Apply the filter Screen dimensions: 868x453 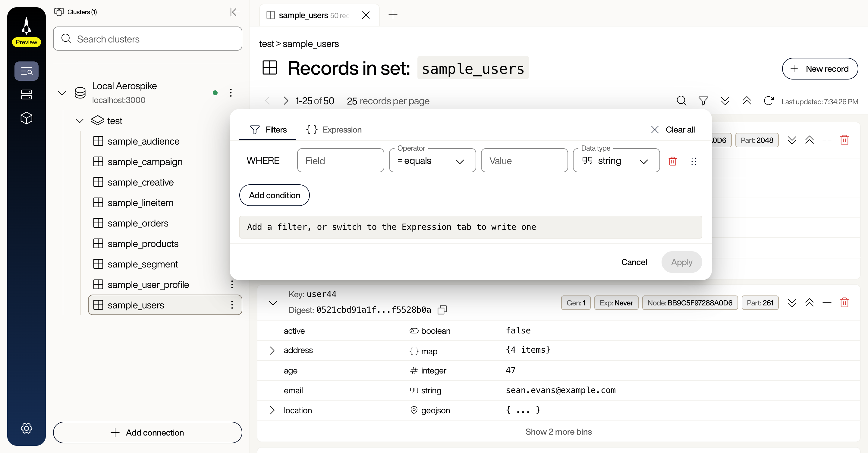pyautogui.click(x=681, y=262)
